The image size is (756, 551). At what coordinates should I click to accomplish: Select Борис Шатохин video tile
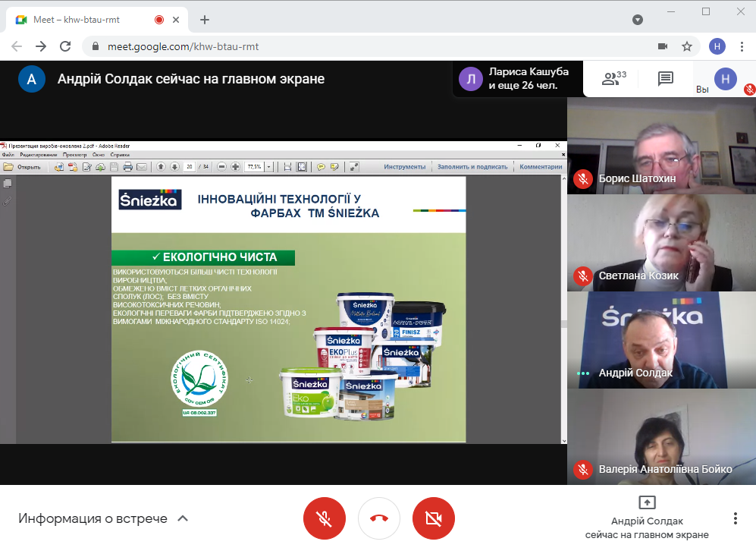click(x=661, y=146)
